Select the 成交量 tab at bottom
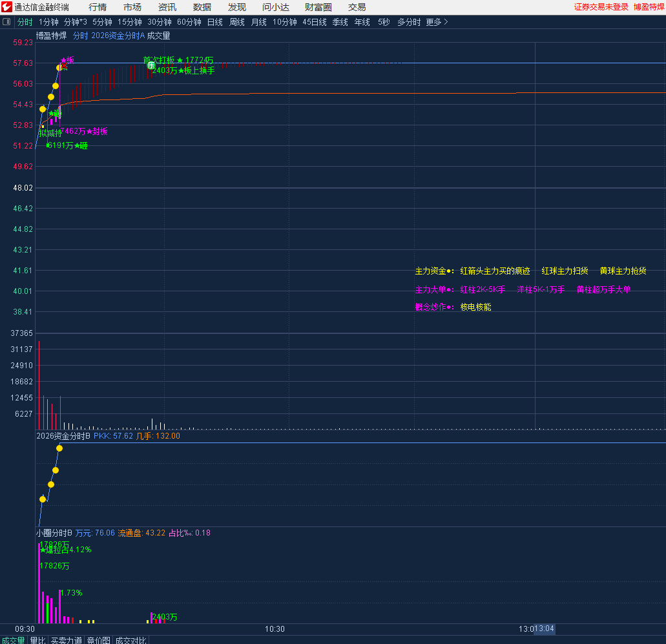The height and width of the screenshot is (644, 666). 13,639
